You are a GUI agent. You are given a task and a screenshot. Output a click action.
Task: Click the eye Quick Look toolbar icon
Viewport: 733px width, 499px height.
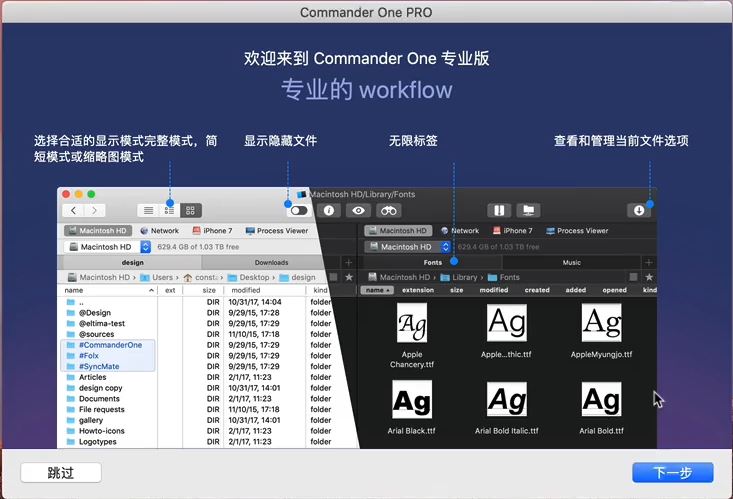tap(359, 210)
